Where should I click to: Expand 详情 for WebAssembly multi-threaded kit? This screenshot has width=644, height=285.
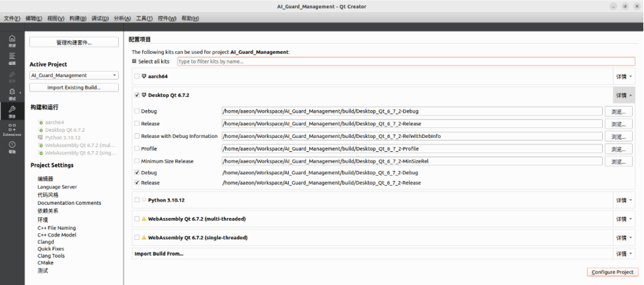(624, 219)
